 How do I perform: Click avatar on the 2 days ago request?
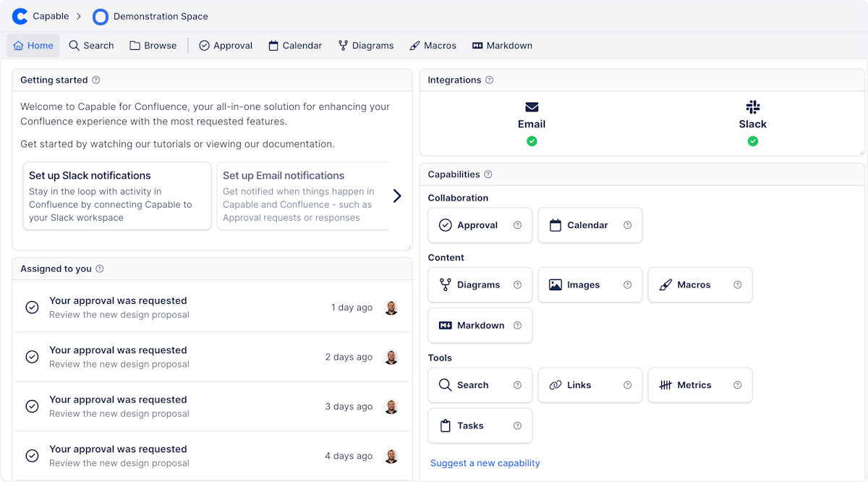[x=391, y=357]
